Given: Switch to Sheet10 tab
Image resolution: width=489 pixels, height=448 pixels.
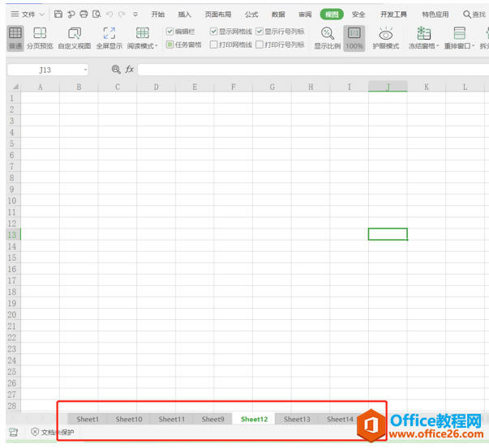Looking at the screenshot, I should (x=129, y=419).
